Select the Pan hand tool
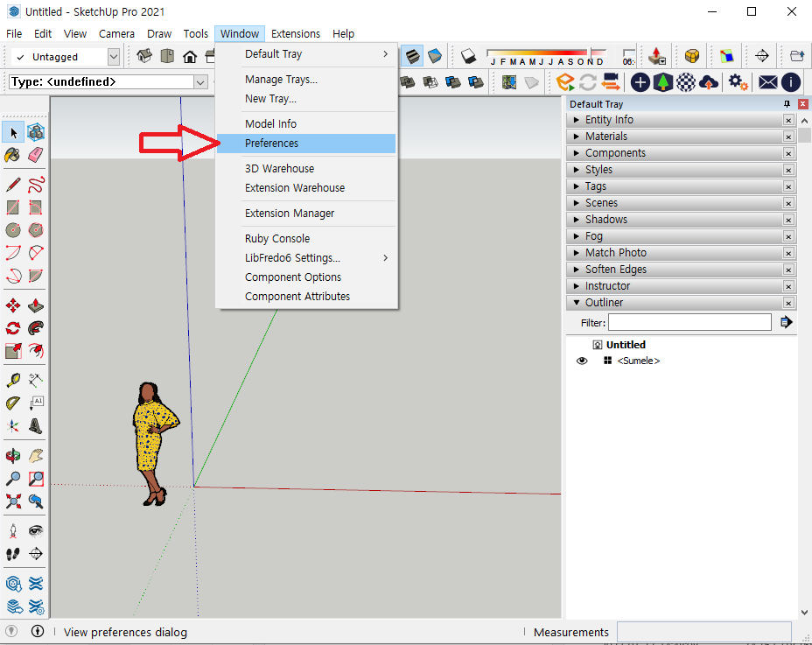Image resolution: width=812 pixels, height=645 pixels. (36, 456)
